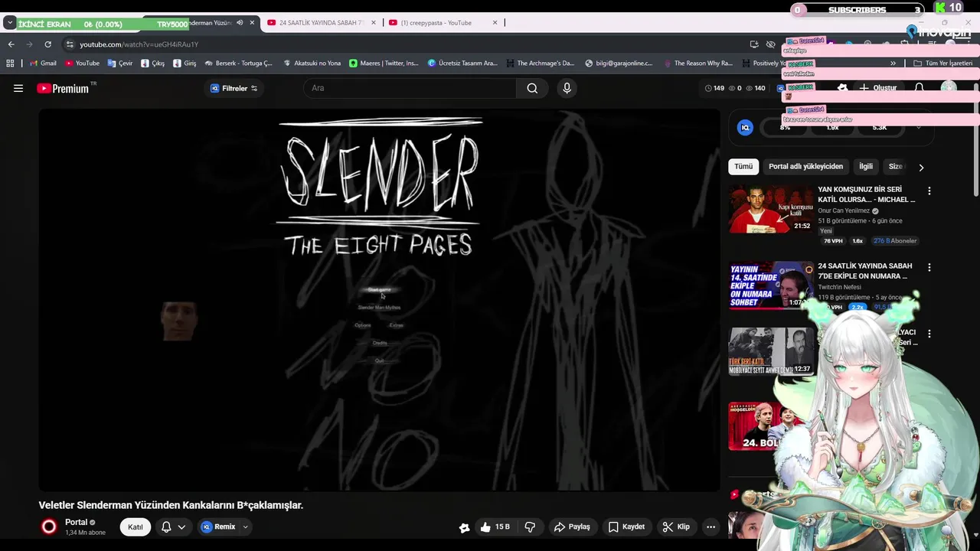Reload the page in the browser
This screenshot has height=551, width=980.
(x=47, y=44)
